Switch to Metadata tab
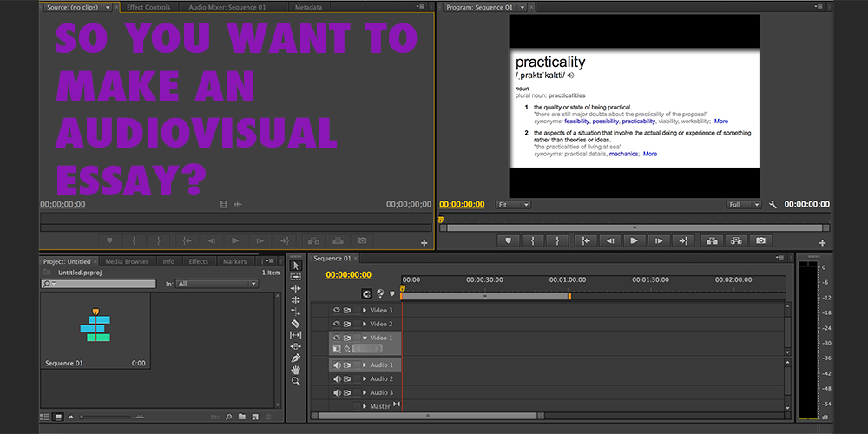868x434 pixels. (x=310, y=7)
